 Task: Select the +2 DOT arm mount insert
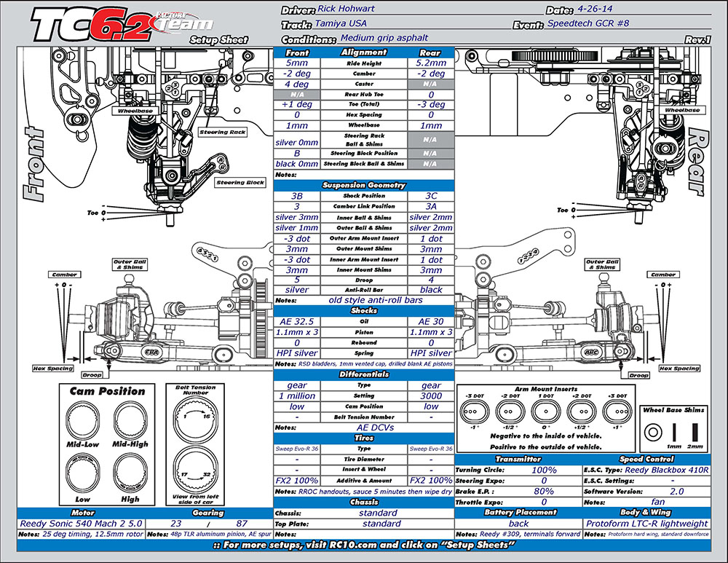pos(581,411)
